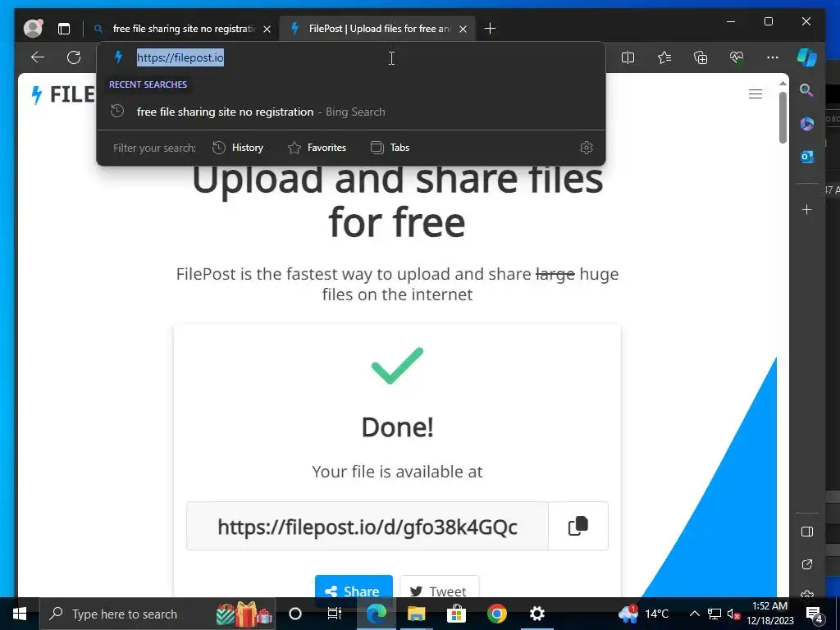Open the network tray icon
The image size is (840, 630).
pyautogui.click(x=714, y=614)
